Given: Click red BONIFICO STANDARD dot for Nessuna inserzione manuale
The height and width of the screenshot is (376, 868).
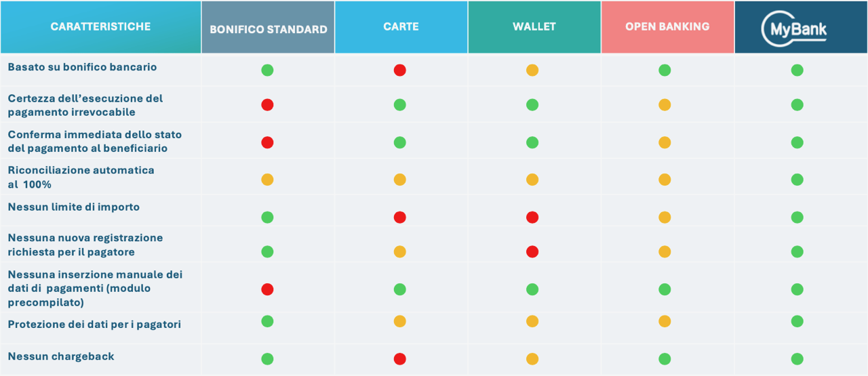Looking at the screenshot, I should [x=267, y=289].
